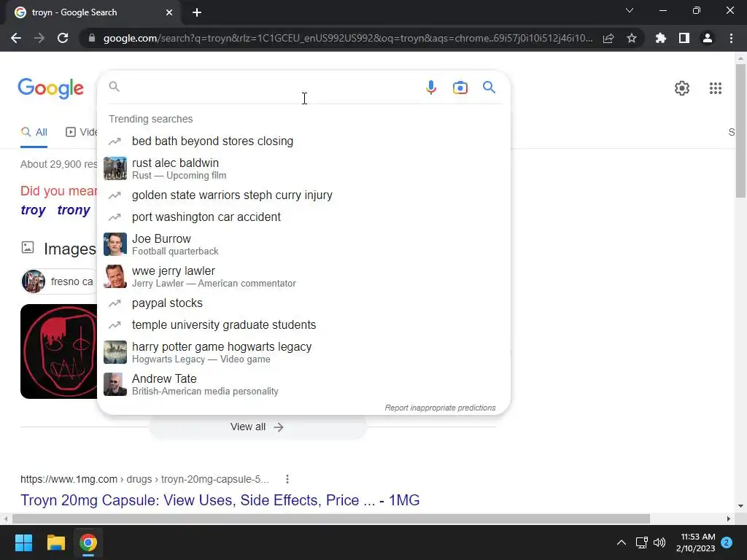
Task: Open volume control in system tray
Action: click(659, 542)
